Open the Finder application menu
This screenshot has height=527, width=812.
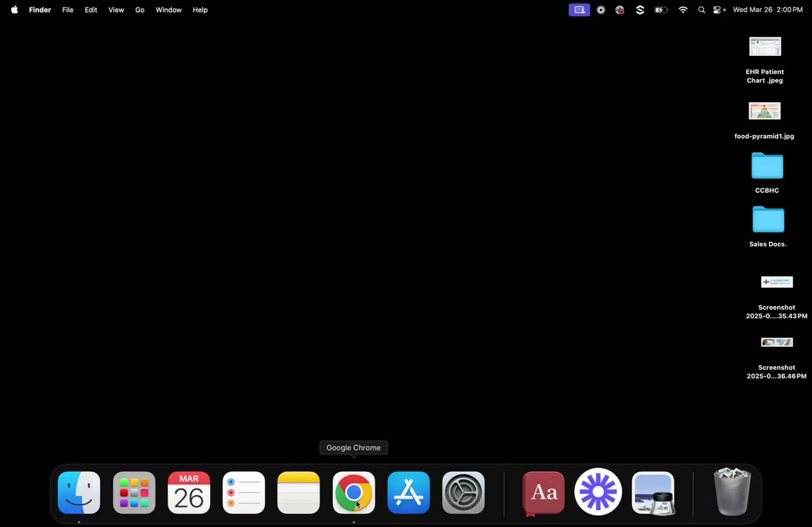40,10
